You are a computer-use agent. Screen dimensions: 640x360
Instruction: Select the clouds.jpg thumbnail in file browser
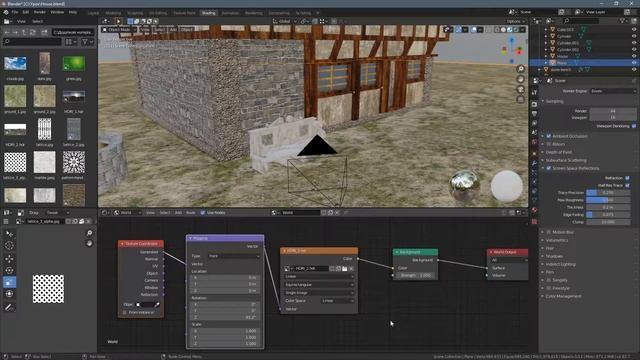tap(15, 64)
